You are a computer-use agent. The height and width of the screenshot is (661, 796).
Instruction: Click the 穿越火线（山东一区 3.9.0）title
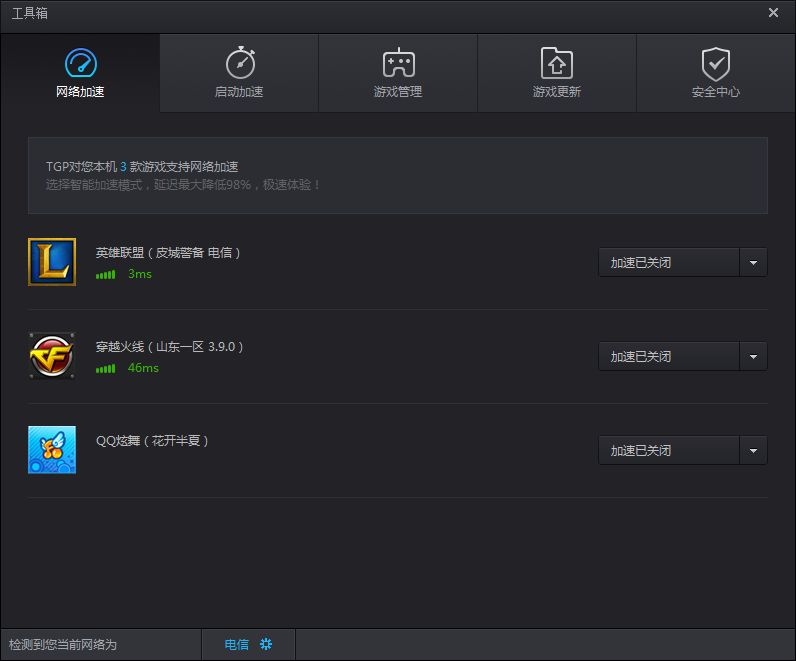tap(170, 347)
